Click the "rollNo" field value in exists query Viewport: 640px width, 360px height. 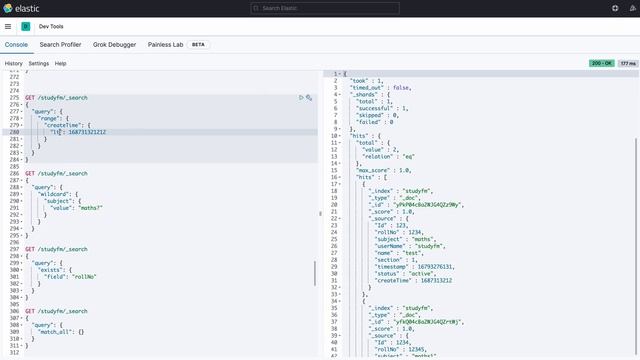[84, 277]
